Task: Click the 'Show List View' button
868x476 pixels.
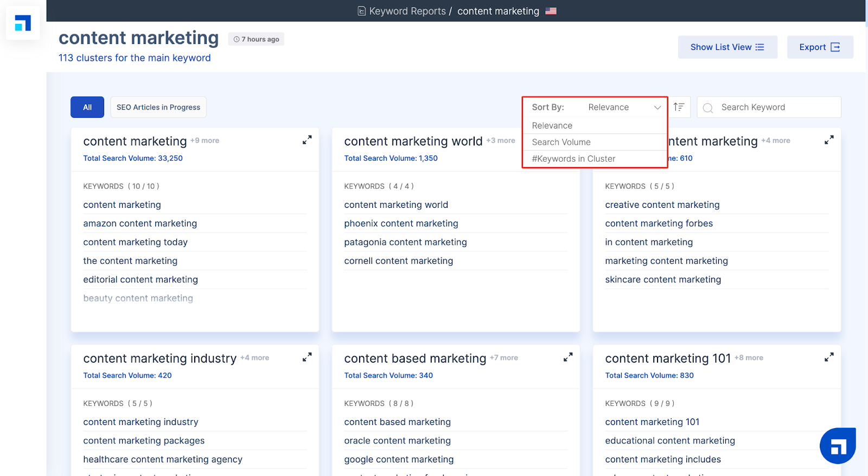Action: [x=727, y=47]
